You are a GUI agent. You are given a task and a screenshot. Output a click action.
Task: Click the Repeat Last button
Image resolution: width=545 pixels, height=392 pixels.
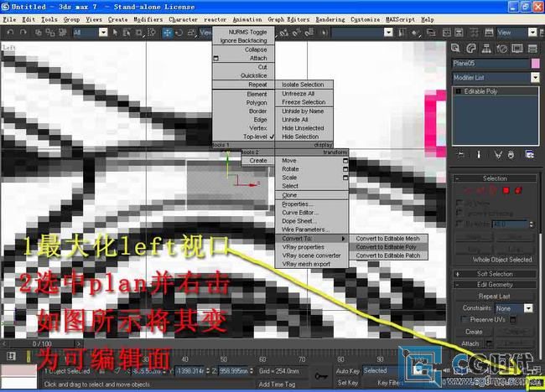(494, 297)
